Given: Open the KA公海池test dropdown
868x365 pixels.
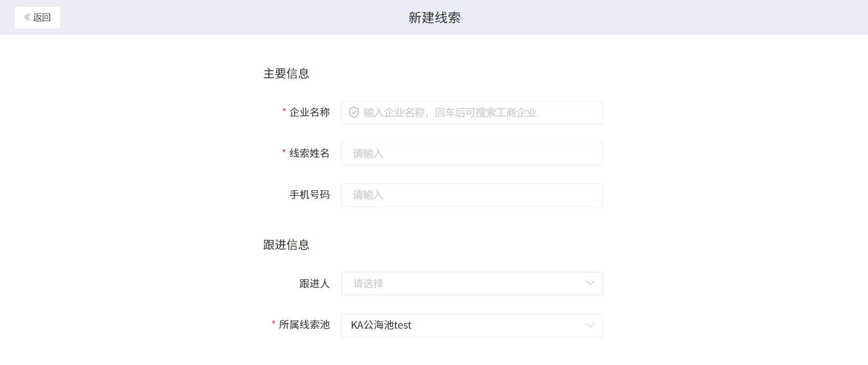Looking at the screenshot, I should click(472, 325).
